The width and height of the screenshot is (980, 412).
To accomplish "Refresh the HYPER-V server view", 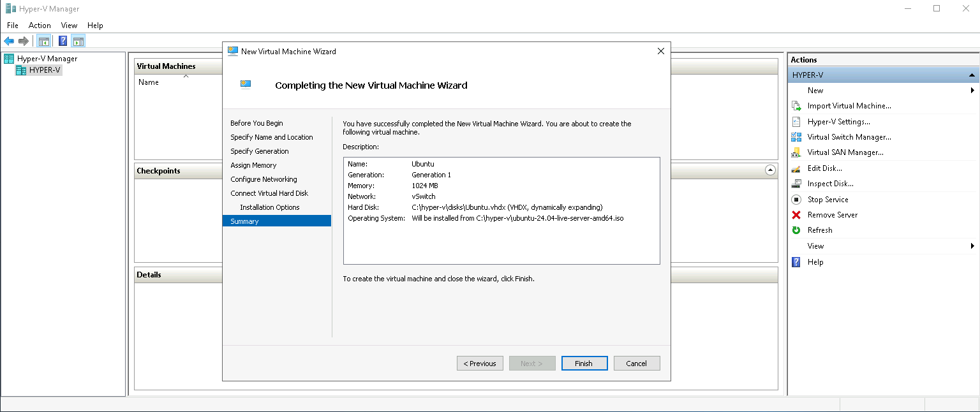I will click(819, 230).
